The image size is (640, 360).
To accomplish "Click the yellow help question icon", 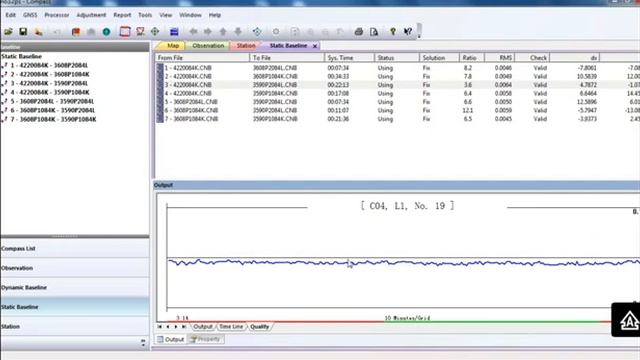I will [x=393, y=31].
